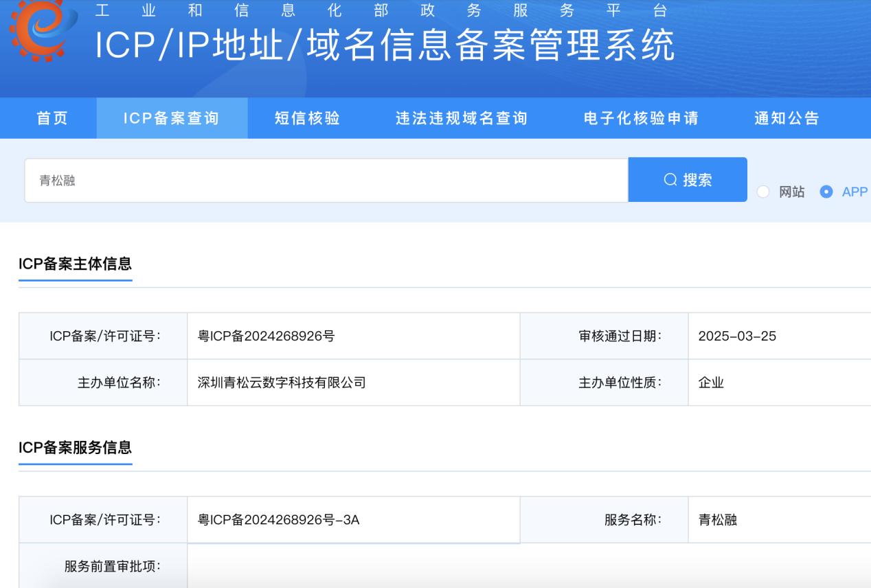Click the 企业 organization type value

click(x=711, y=383)
